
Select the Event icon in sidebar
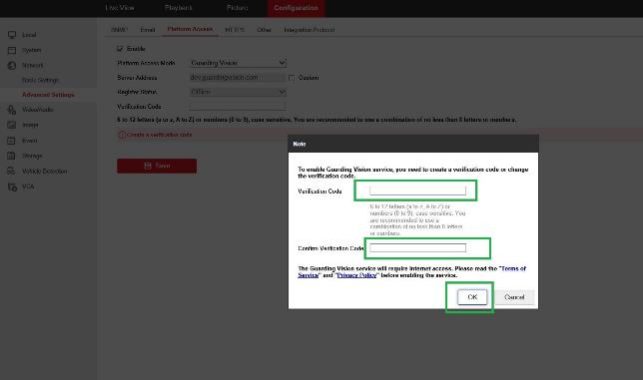[x=12, y=141]
